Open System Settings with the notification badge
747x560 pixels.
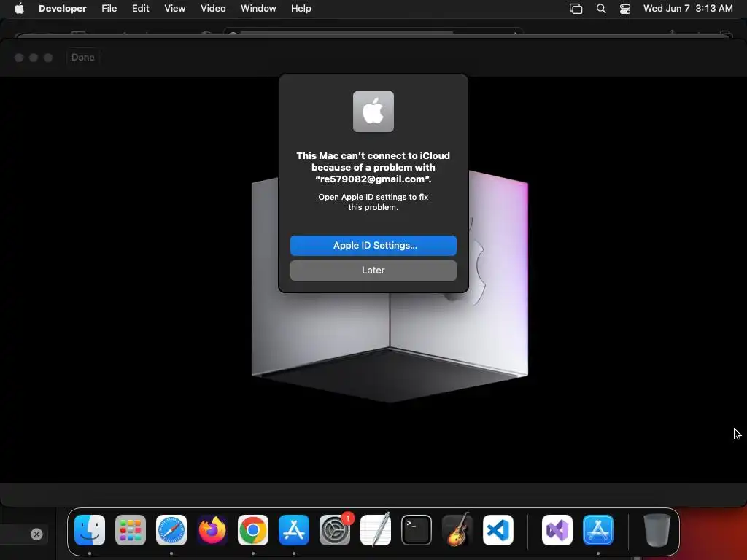click(x=335, y=530)
